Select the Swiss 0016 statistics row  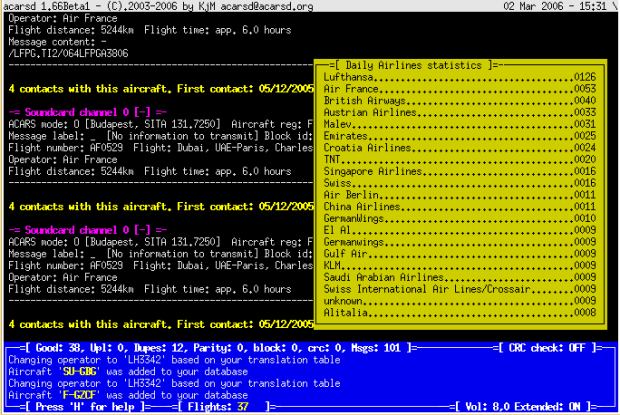pyautogui.click(x=460, y=183)
